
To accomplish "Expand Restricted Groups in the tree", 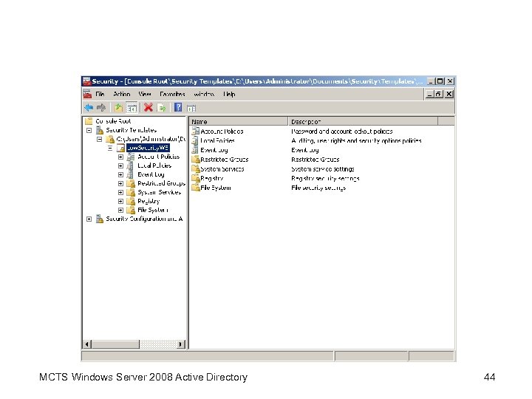I will coord(120,183).
